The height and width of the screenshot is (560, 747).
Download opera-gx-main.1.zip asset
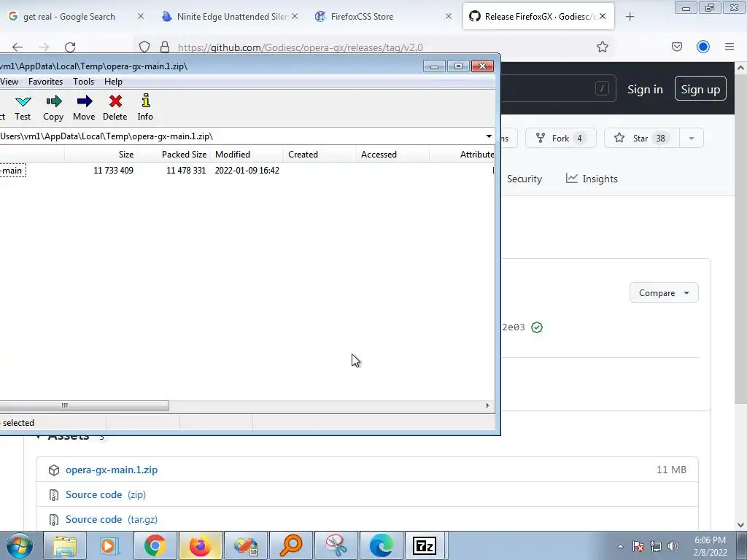tap(112, 470)
